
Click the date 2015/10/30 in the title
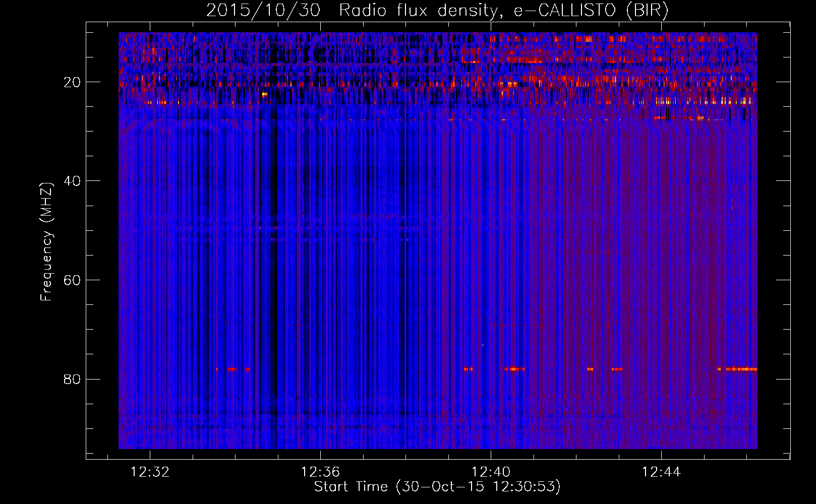[x=263, y=11]
